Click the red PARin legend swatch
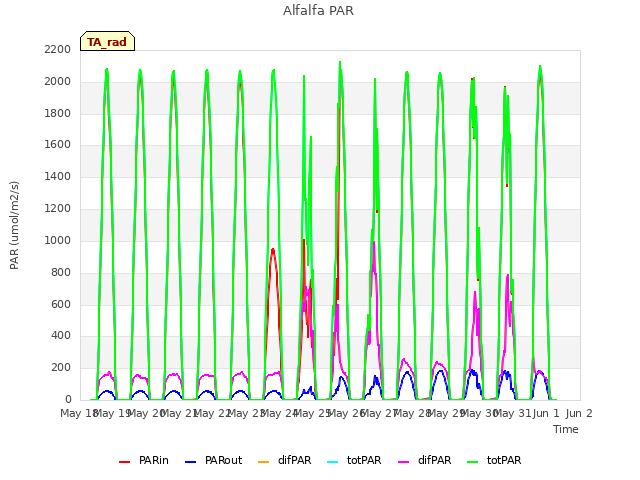This screenshot has width=640, height=480. pos(124,462)
